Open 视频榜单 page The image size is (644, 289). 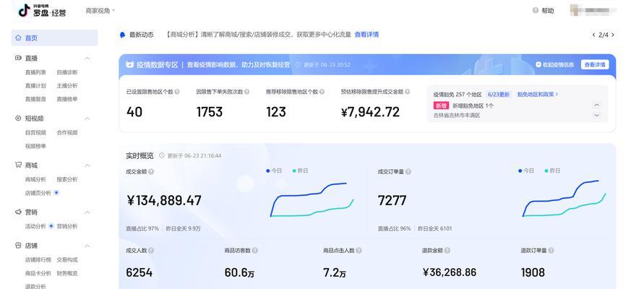pyautogui.click(x=35, y=146)
